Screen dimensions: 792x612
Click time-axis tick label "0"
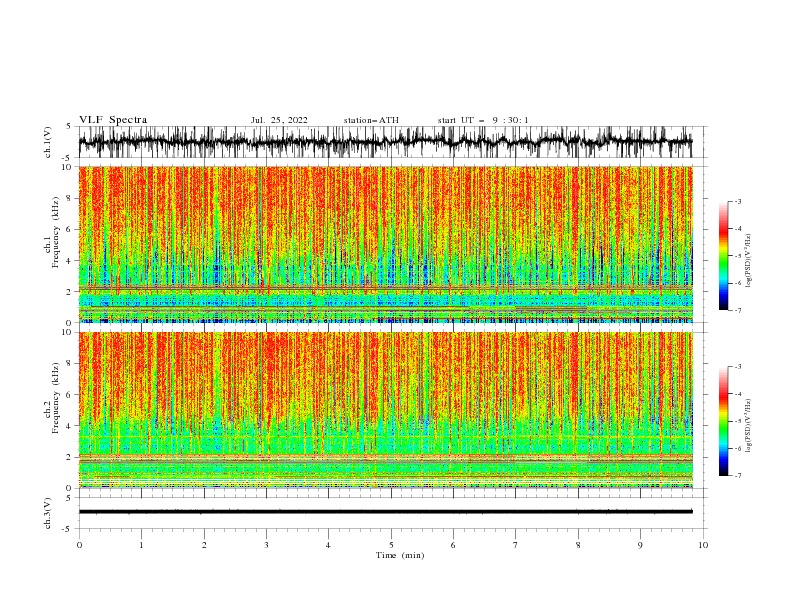click(79, 545)
